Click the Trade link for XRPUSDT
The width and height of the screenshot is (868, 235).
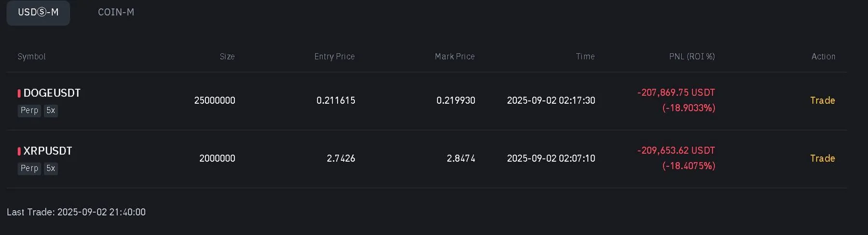point(822,158)
